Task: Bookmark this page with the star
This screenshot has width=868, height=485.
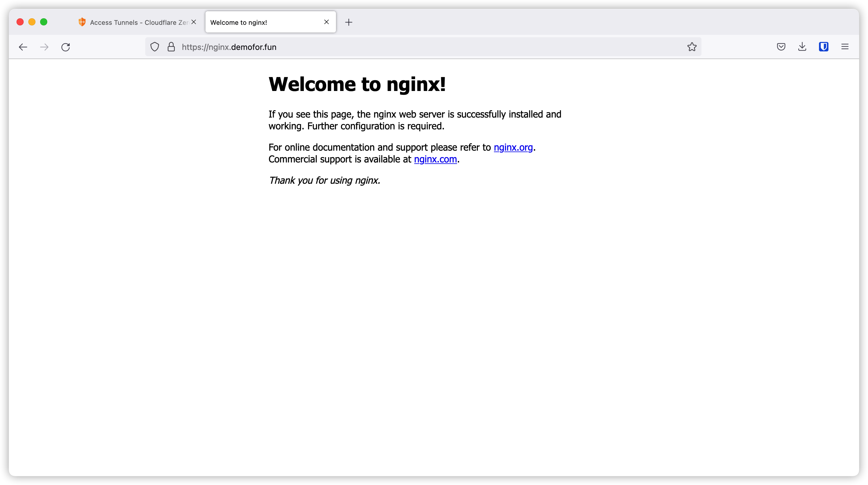Action: (x=692, y=47)
